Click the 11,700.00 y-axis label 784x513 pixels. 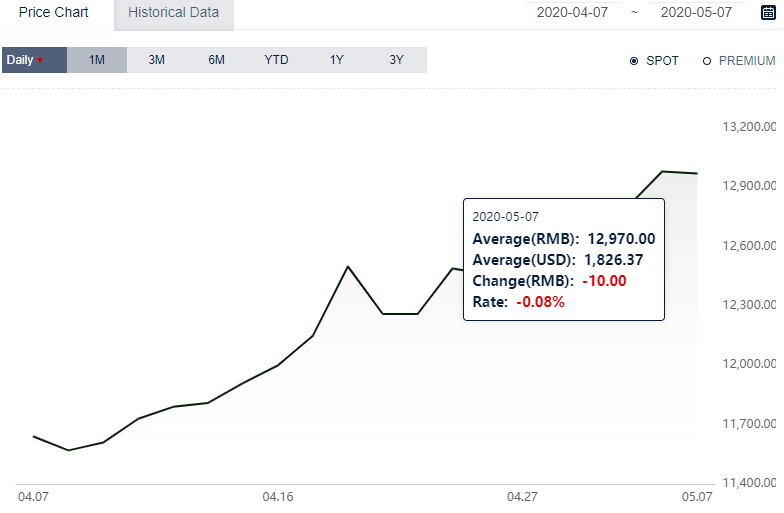(749, 424)
